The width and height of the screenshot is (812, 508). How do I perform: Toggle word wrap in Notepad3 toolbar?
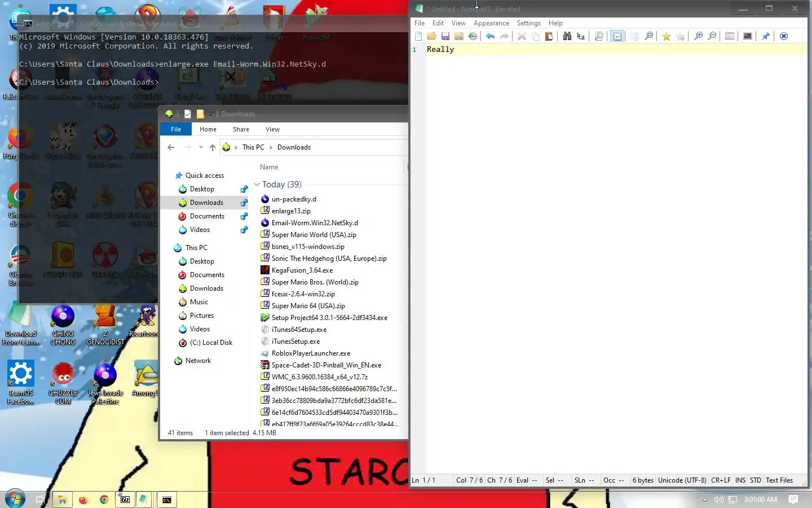[x=617, y=36]
